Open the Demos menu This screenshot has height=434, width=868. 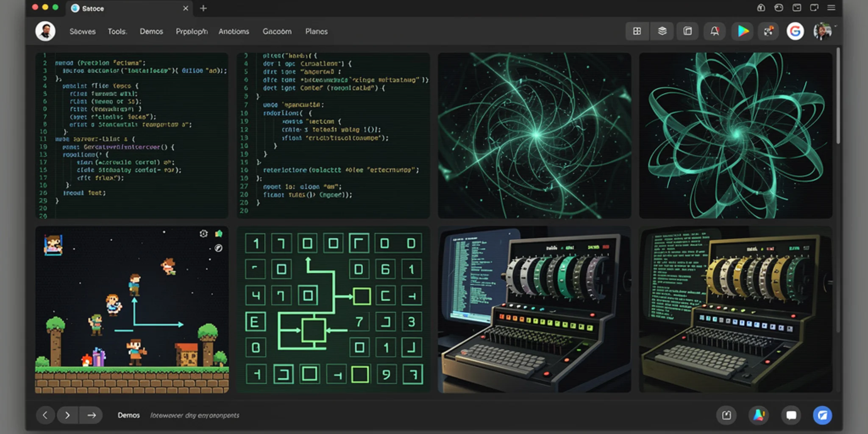pyautogui.click(x=151, y=31)
